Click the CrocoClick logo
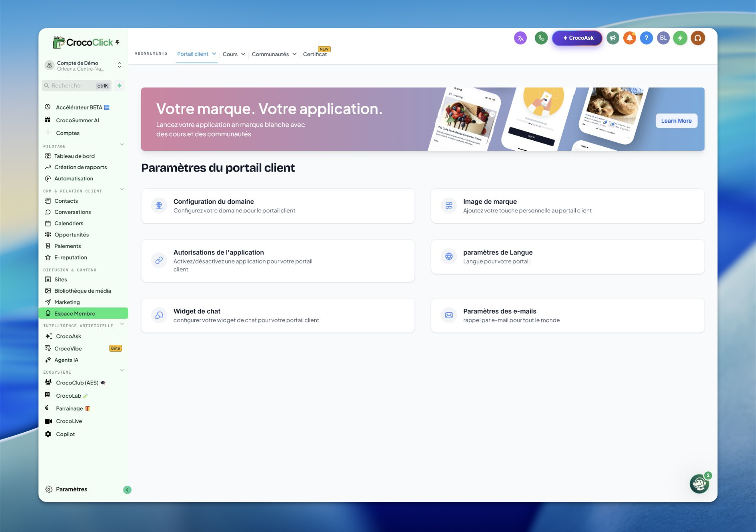The image size is (756, 532). 86,42
